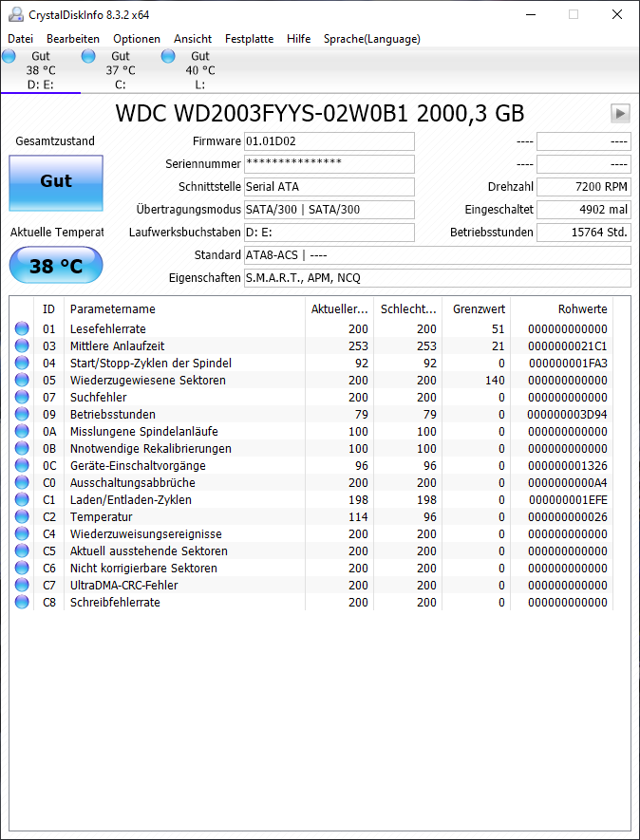Click the Übertragungsmodus SATA/300 field

[x=329, y=210]
